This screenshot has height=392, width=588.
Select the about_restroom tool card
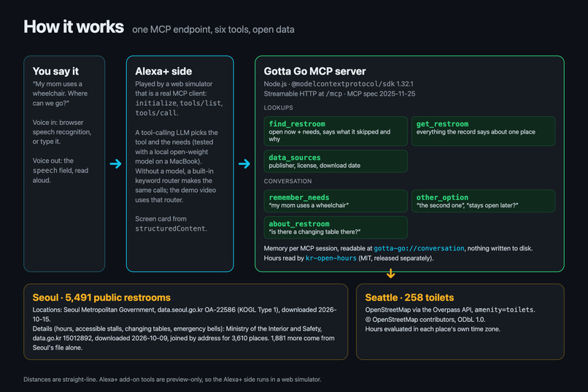[x=336, y=227]
